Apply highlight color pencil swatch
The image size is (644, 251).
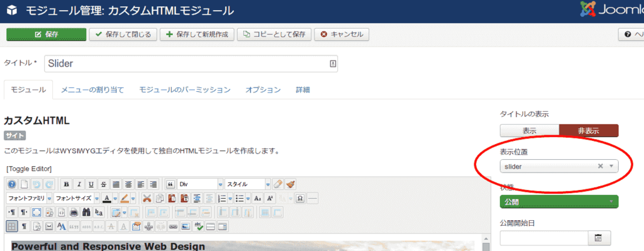coord(125,198)
